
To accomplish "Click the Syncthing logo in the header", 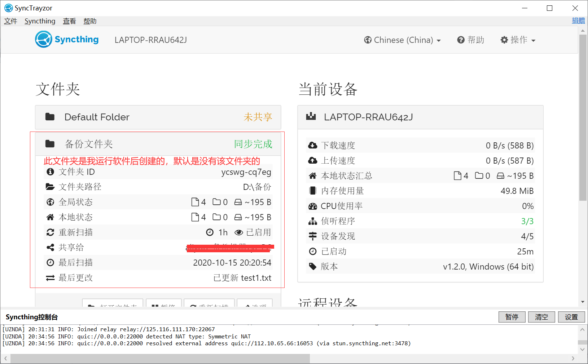I will (67, 39).
